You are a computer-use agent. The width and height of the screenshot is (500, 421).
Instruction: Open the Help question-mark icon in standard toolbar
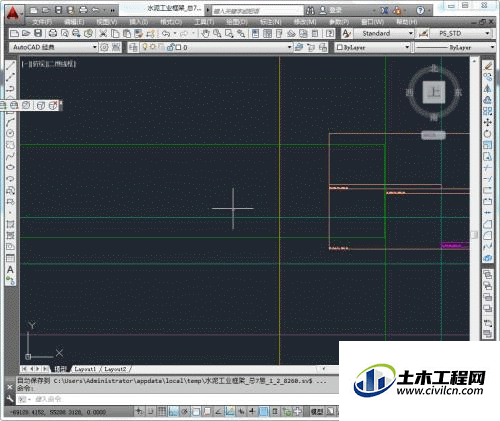pos(330,33)
